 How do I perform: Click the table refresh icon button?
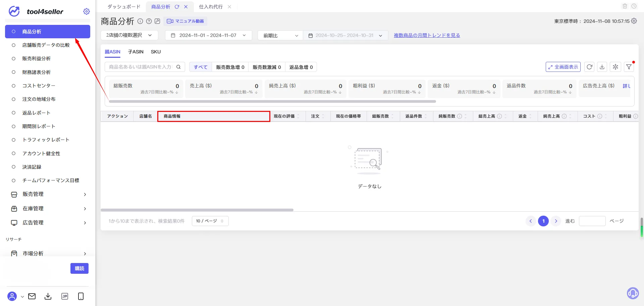point(589,67)
